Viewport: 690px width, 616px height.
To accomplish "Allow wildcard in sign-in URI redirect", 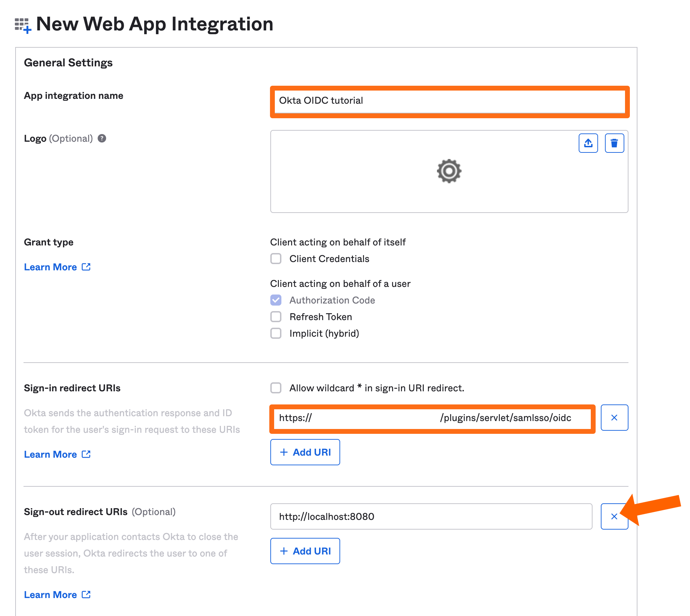I will click(x=276, y=388).
